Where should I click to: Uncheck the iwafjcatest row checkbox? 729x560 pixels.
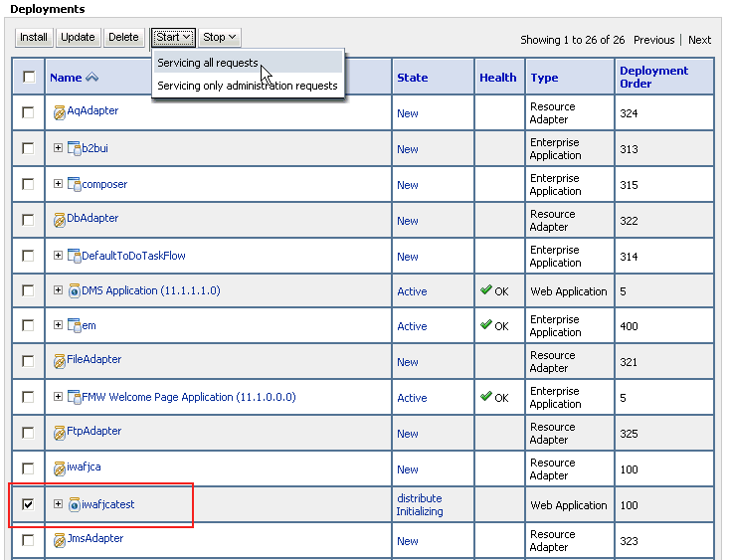click(x=28, y=504)
